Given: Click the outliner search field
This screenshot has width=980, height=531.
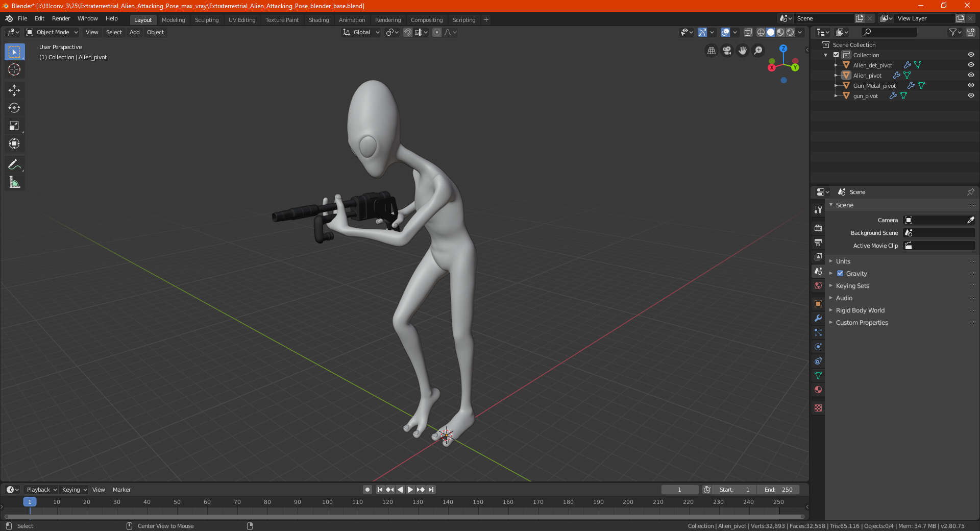Looking at the screenshot, I should 889,32.
